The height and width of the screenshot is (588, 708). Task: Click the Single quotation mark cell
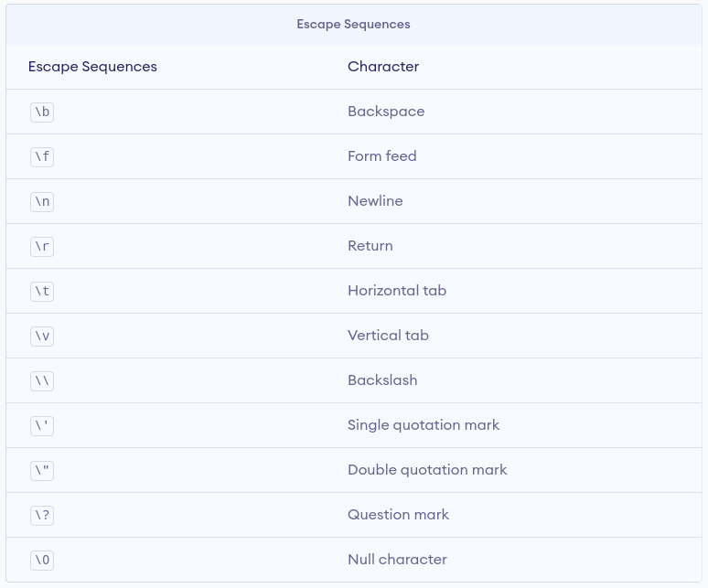coord(424,425)
